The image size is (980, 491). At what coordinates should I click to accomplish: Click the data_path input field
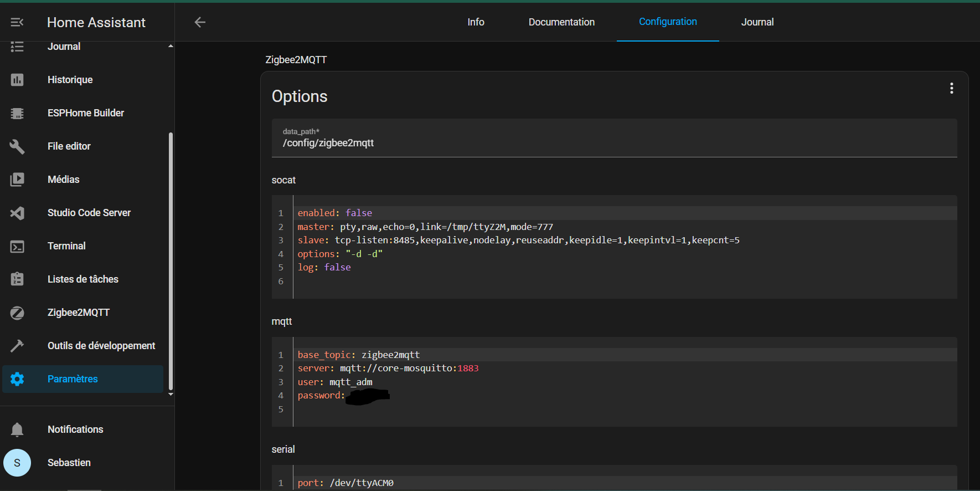pyautogui.click(x=614, y=138)
